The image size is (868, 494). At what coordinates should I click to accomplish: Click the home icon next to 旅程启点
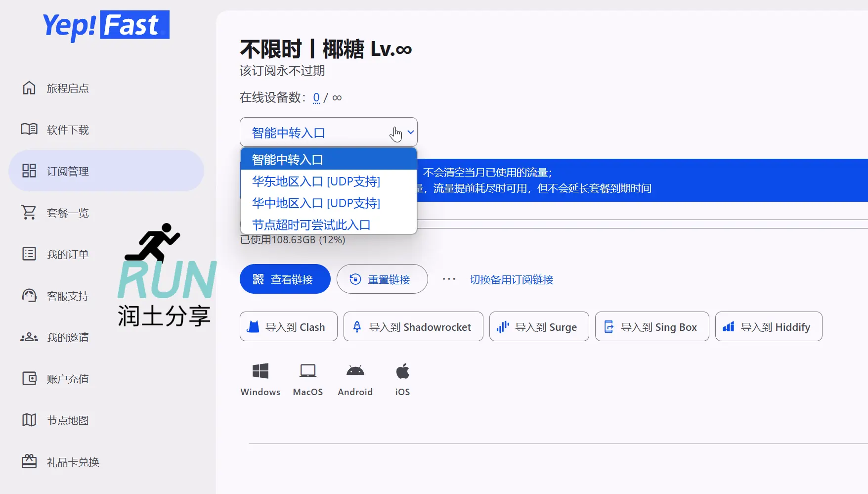(29, 88)
